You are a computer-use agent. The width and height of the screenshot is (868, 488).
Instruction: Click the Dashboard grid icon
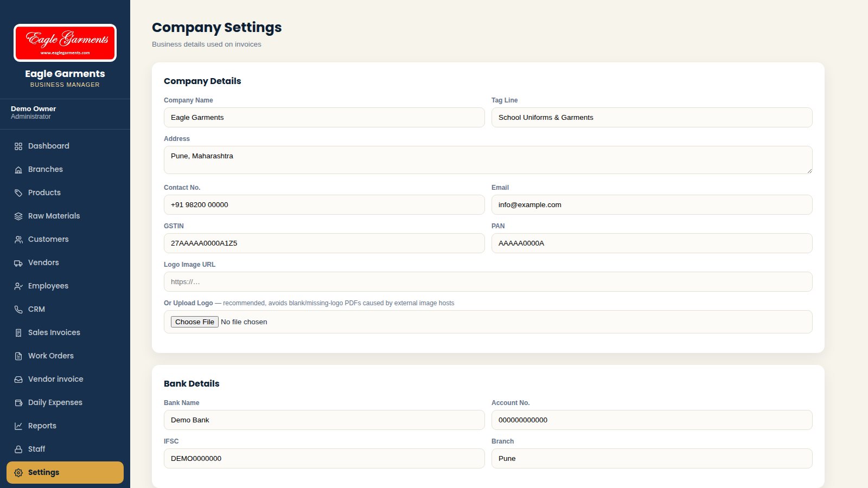(x=18, y=146)
